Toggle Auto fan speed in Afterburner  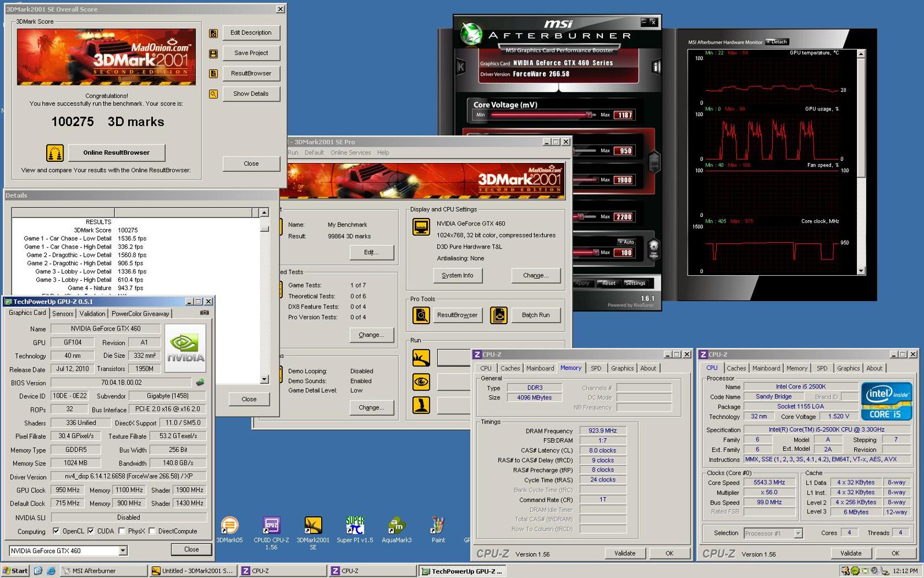click(626, 242)
